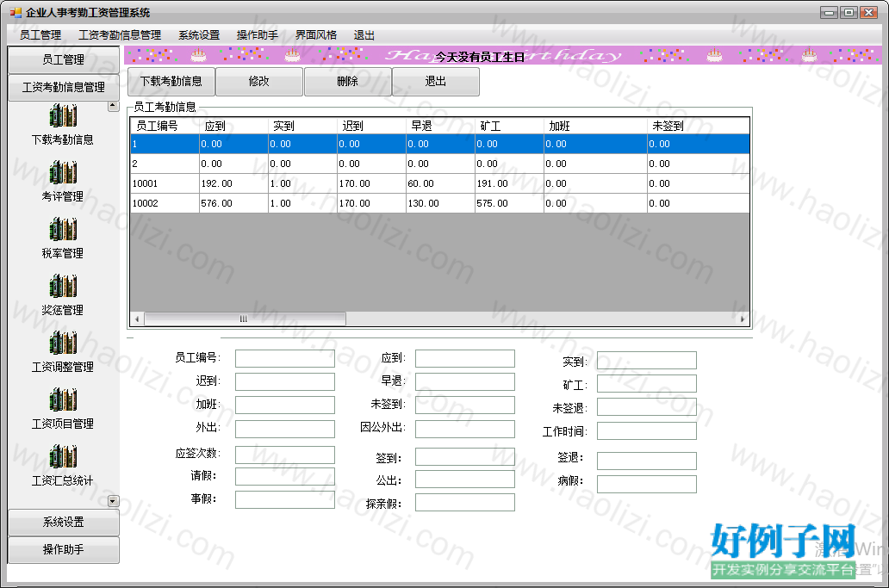This screenshot has width=889, height=588.
Task: Click the 因公外出 input field
Action: [465, 429]
